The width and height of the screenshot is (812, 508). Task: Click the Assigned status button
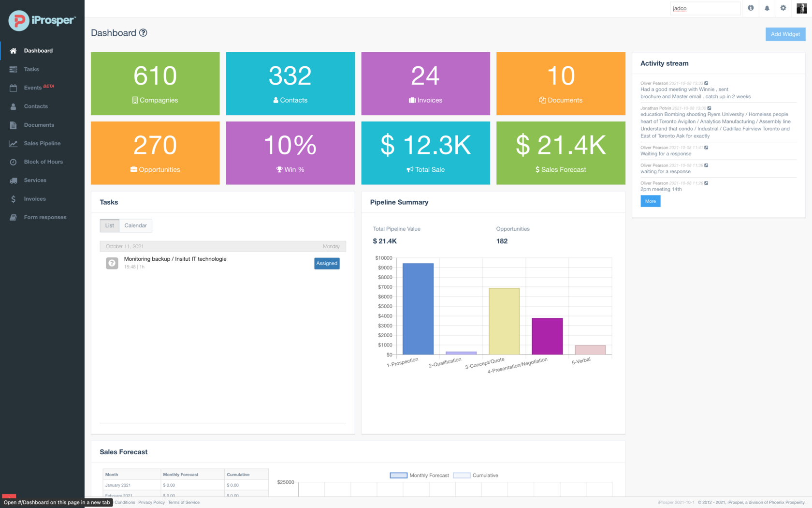pyautogui.click(x=327, y=263)
